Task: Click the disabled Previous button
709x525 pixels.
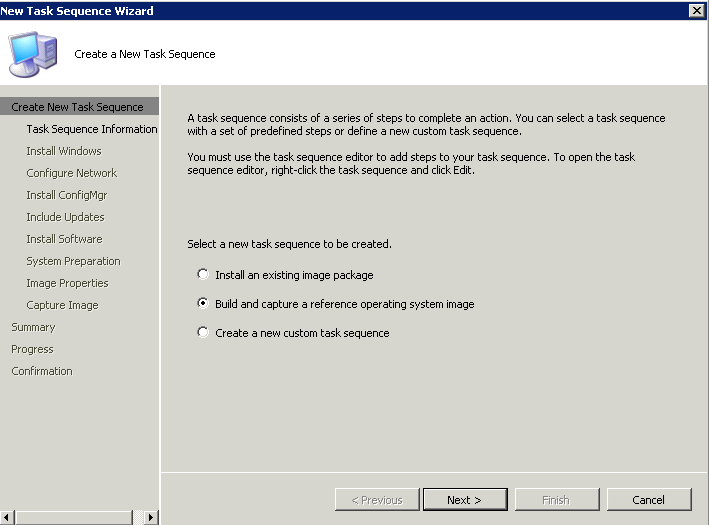Action: coord(377,500)
